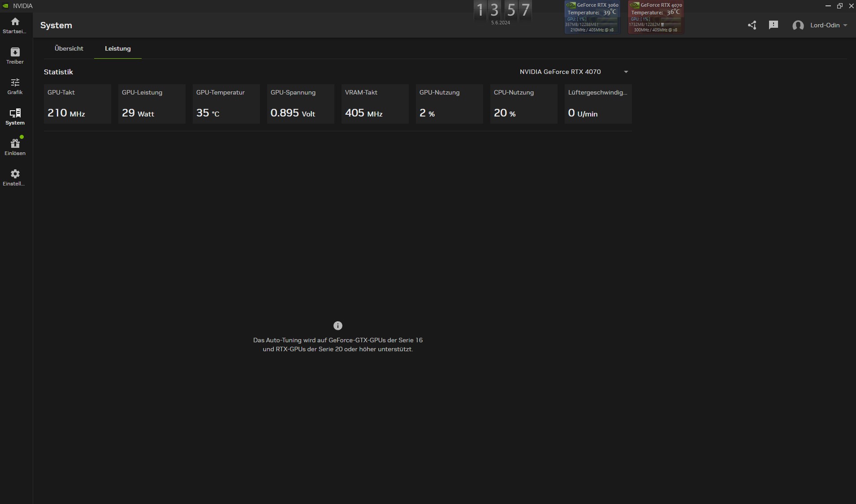Viewport: 856px width, 504px height.
Task: Click the GPU-Temperatur 35 °C tile
Action: tap(226, 103)
